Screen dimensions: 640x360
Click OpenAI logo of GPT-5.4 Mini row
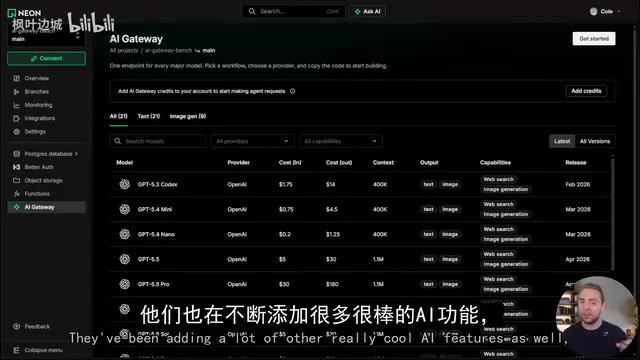click(124, 209)
